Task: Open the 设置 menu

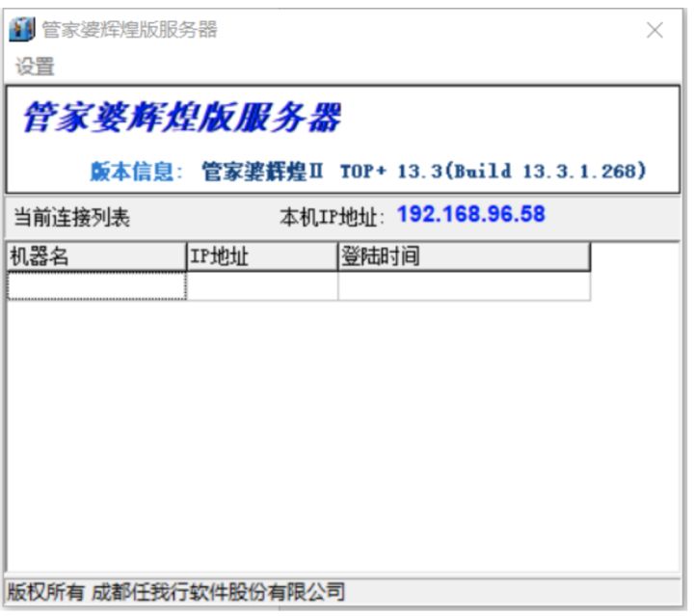Action: pos(35,67)
